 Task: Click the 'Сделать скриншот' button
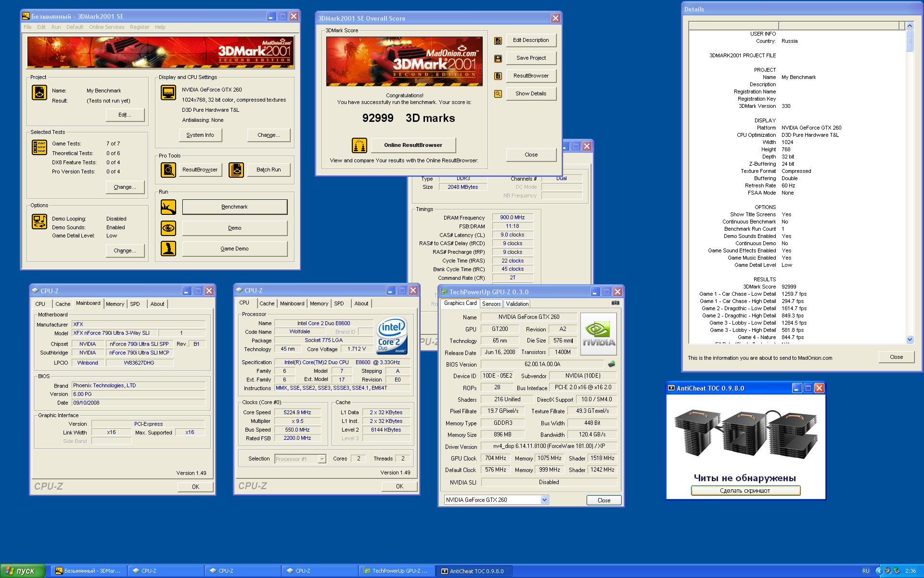click(745, 491)
